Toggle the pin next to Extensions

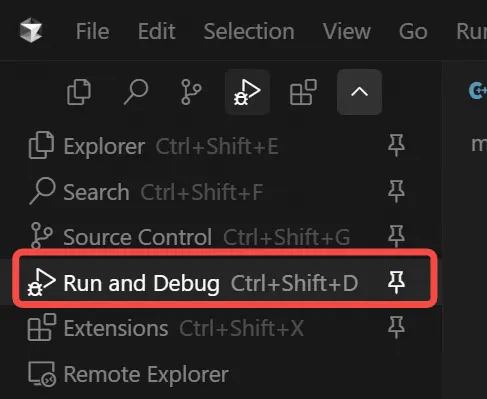click(x=396, y=328)
